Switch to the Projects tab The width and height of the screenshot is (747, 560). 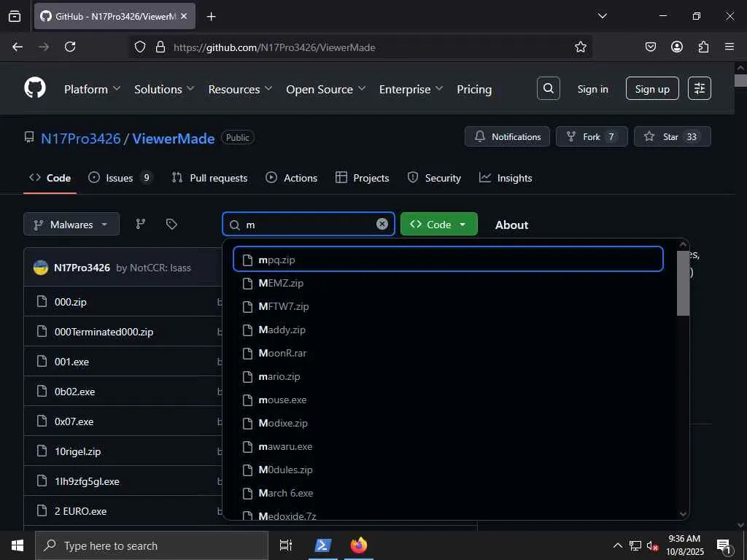[362, 178]
